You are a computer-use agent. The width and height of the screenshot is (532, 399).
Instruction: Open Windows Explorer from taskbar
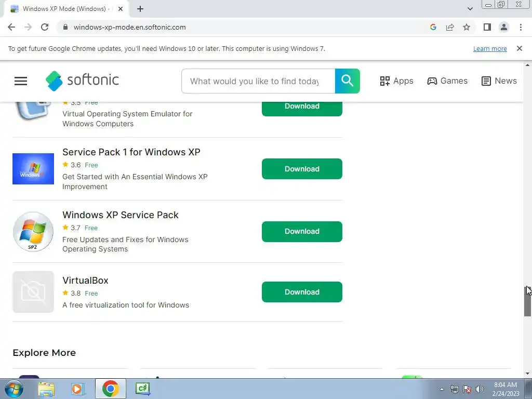(x=46, y=389)
